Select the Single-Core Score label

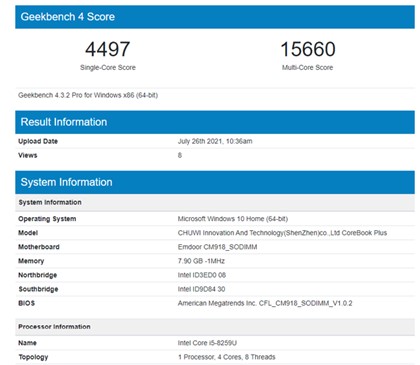point(108,67)
